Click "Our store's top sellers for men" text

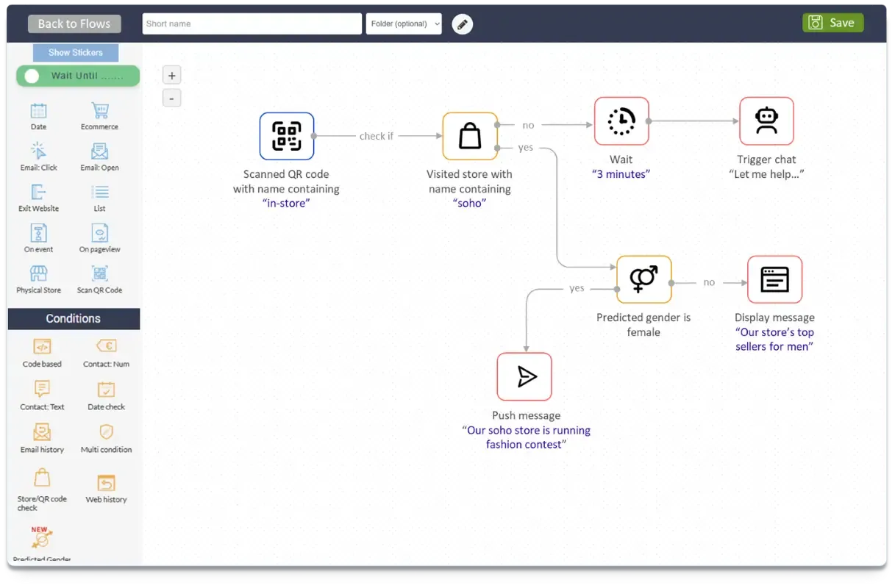(x=775, y=339)
